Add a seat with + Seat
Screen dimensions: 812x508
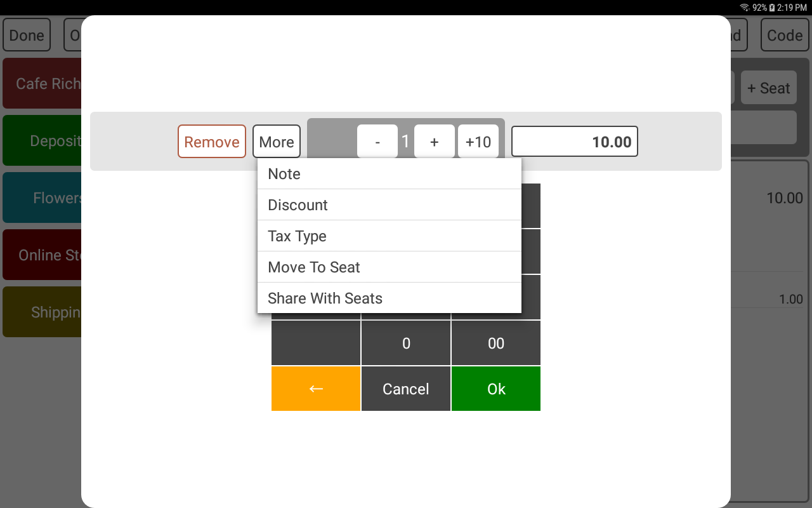pyautogui.click(x=769, y=88)
